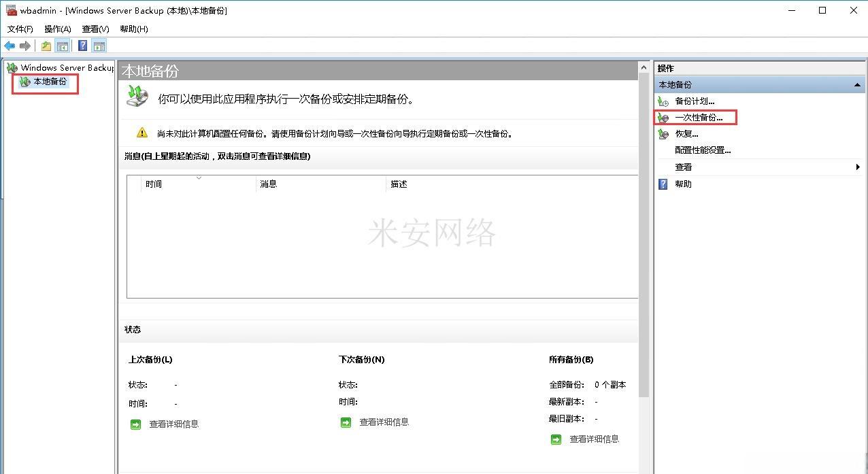Image resolution: width=868 pixels, height=474 pixels.
Task: Open the 帮助(H) menu
Action: pos(133,29)
